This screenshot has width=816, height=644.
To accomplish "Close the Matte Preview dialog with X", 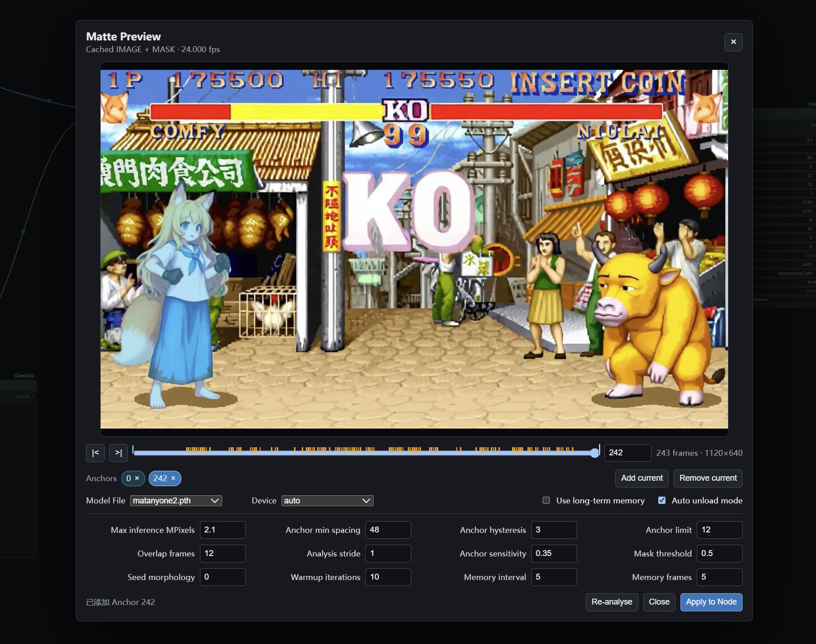I will tap(733, 42).
